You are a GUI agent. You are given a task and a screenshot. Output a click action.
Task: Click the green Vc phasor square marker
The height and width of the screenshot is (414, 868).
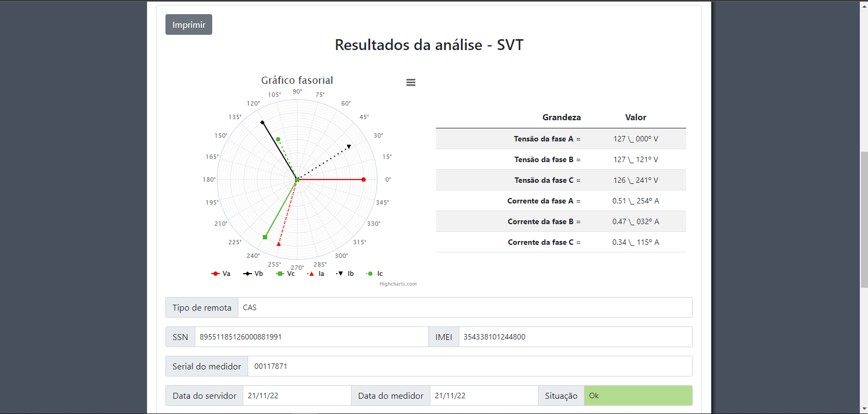(x=265, y=237)
